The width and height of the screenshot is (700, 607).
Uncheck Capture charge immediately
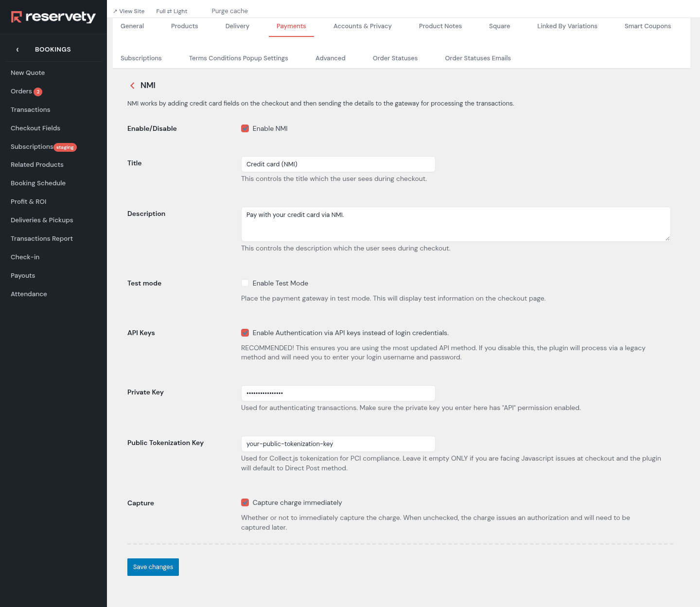[x=245, y=502]
